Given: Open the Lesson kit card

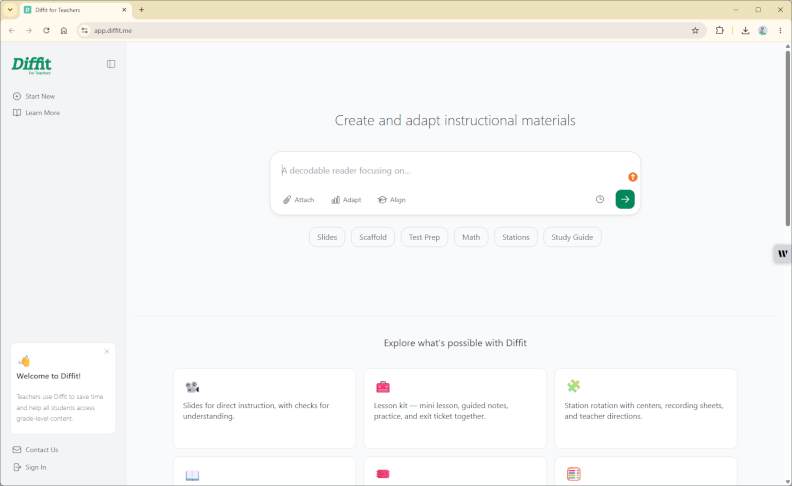Looking at the screenshot, I should coord(455,408).
